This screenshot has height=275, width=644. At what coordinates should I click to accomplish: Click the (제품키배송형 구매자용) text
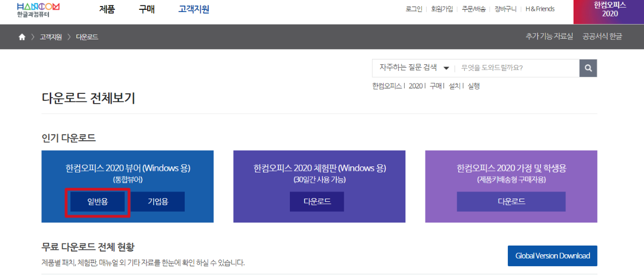click(x=511, y=180)
